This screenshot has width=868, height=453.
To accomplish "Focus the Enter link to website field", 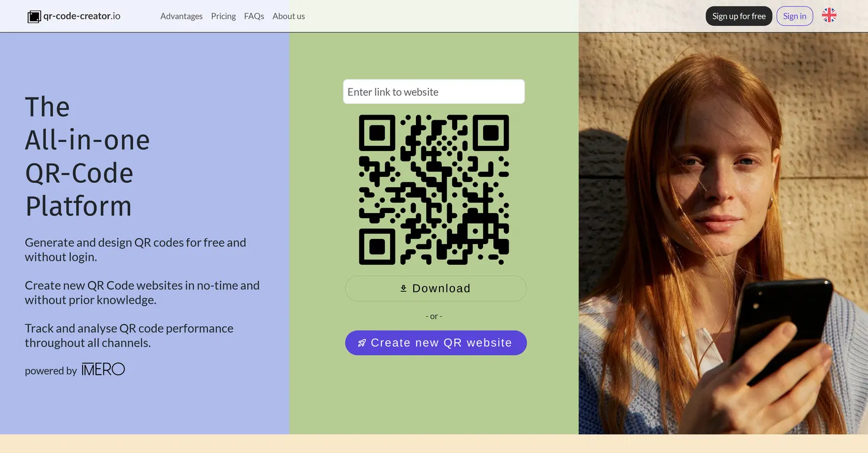I will tap(434, 91).
